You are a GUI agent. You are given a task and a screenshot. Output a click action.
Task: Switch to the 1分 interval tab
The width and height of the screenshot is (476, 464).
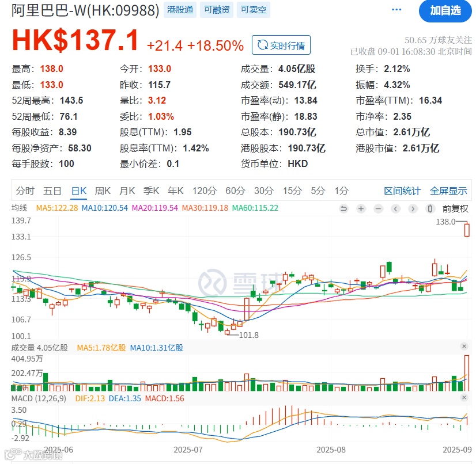tap(341, 191)
